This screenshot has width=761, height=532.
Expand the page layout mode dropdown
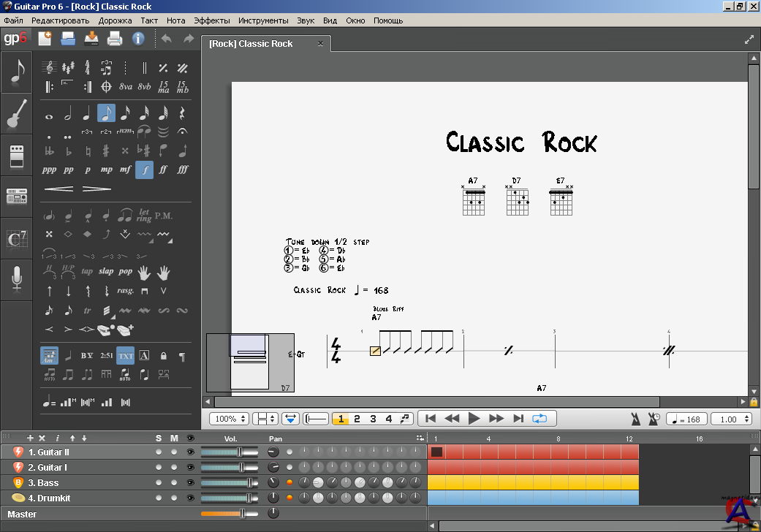tap(265, 419)
